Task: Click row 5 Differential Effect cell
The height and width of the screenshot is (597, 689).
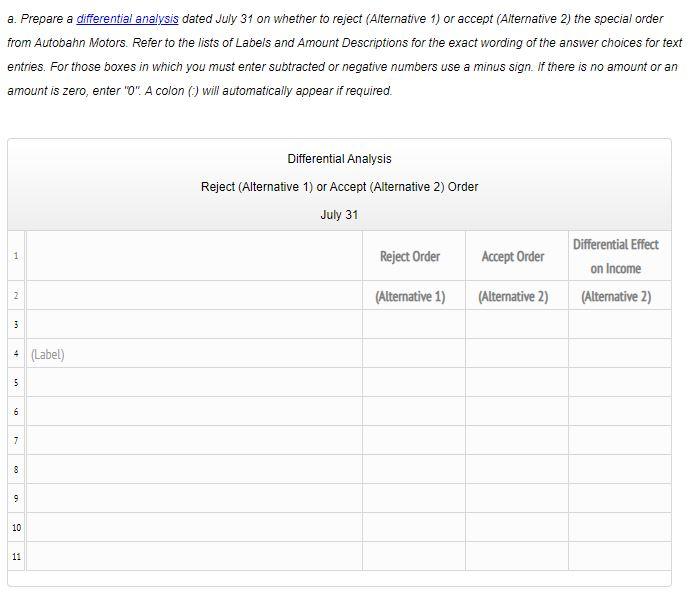Action: pos(620,383)
